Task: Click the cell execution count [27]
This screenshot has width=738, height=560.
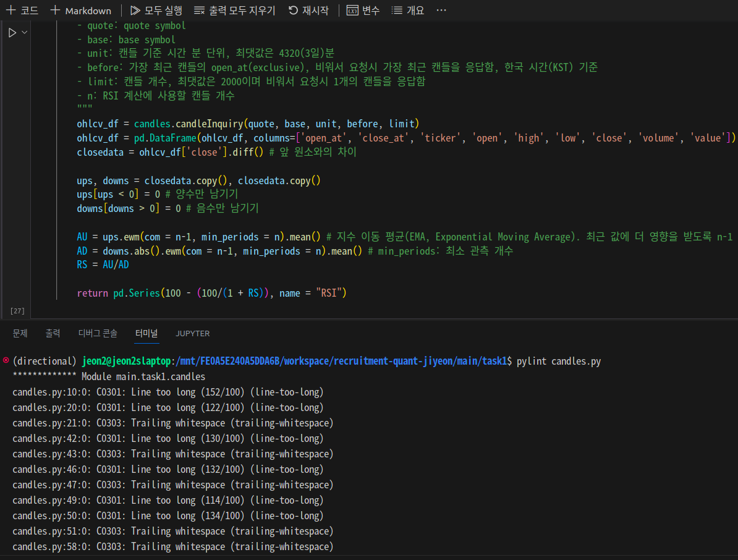Action: tap(17, 310)
